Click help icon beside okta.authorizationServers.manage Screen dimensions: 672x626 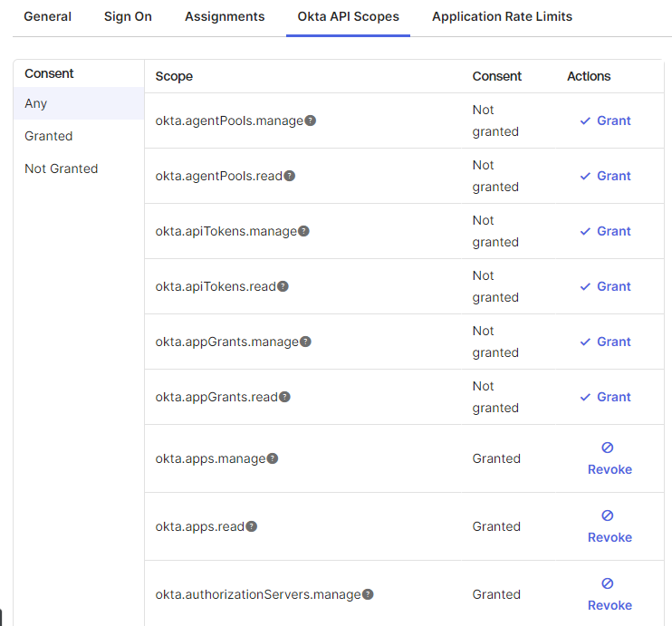click(x=368, y=594)
